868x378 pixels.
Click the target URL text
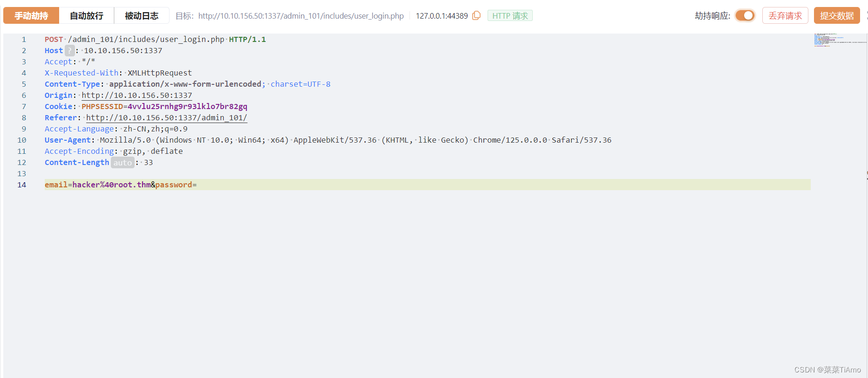tap(301, 16)
